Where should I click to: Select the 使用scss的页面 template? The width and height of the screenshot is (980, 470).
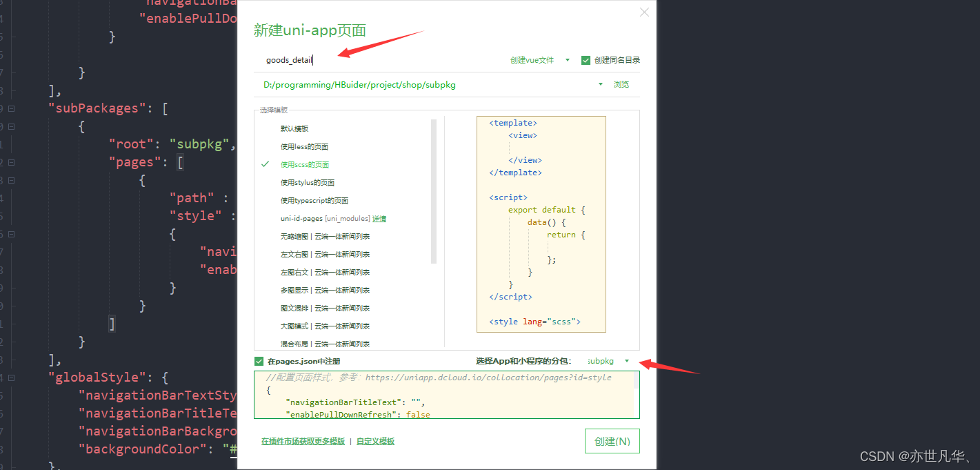tap(304, 164)
